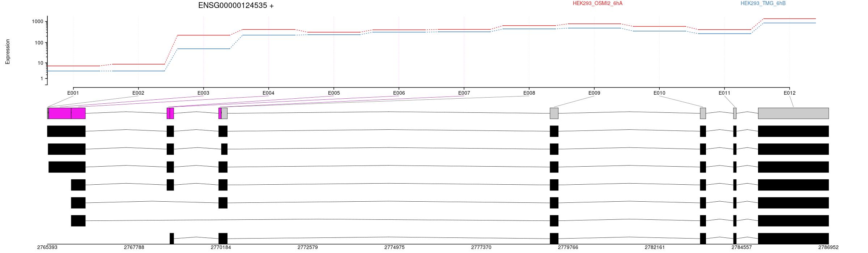Click genomic coordinate 2779766

[568, 248]
